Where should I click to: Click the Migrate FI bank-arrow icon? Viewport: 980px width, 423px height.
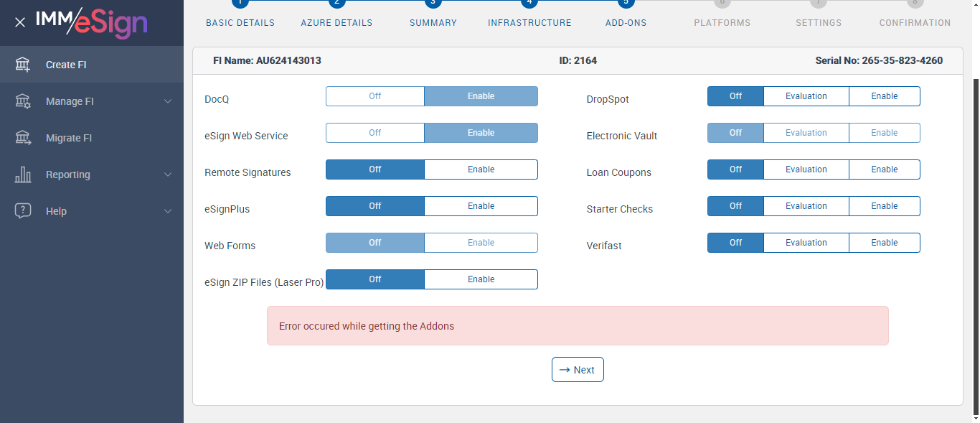tap(23, 138)
